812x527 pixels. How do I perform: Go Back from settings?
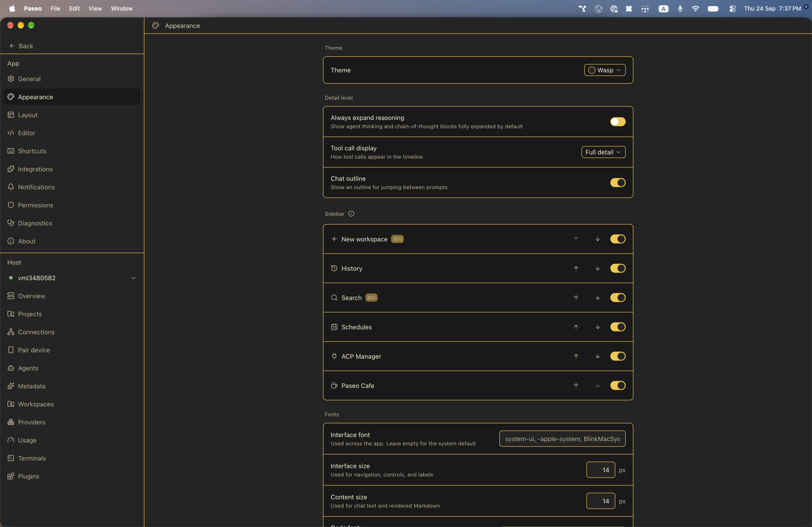[21, 46]
